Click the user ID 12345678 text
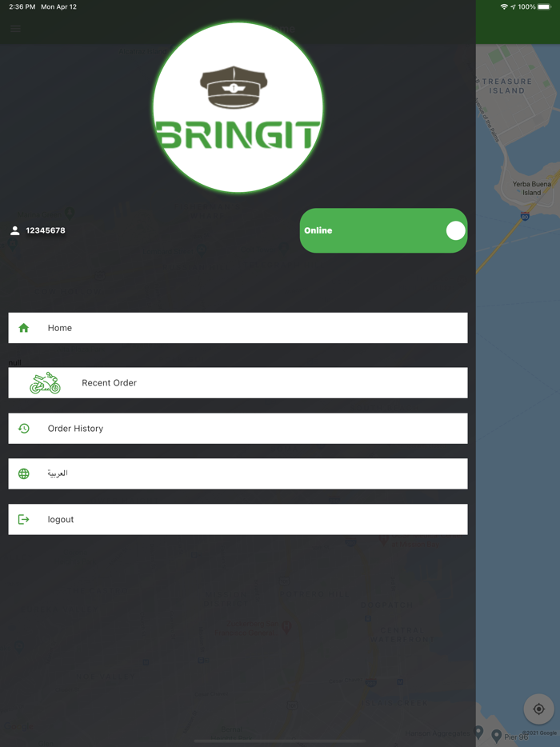This screenshot has height=747, width=560. coord(46,230)
